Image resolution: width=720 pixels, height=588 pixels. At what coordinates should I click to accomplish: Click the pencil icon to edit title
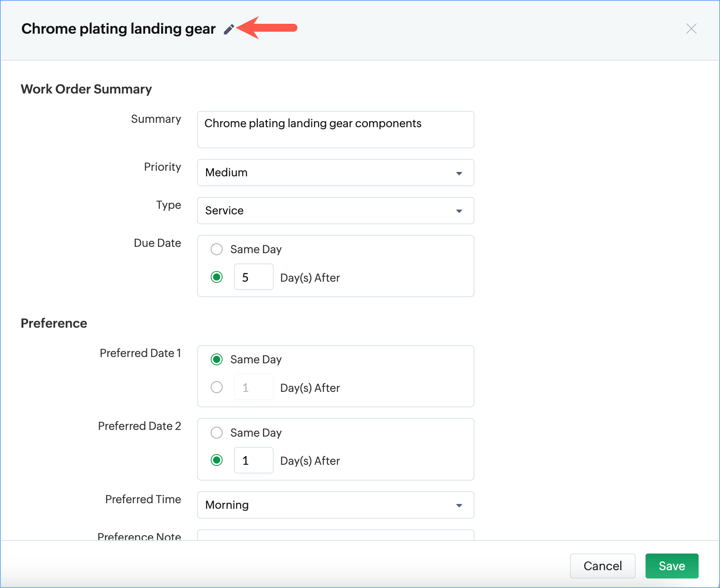(x=229, y=29)
